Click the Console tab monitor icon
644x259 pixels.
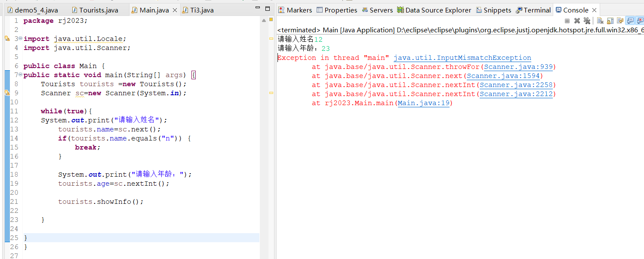558,10
